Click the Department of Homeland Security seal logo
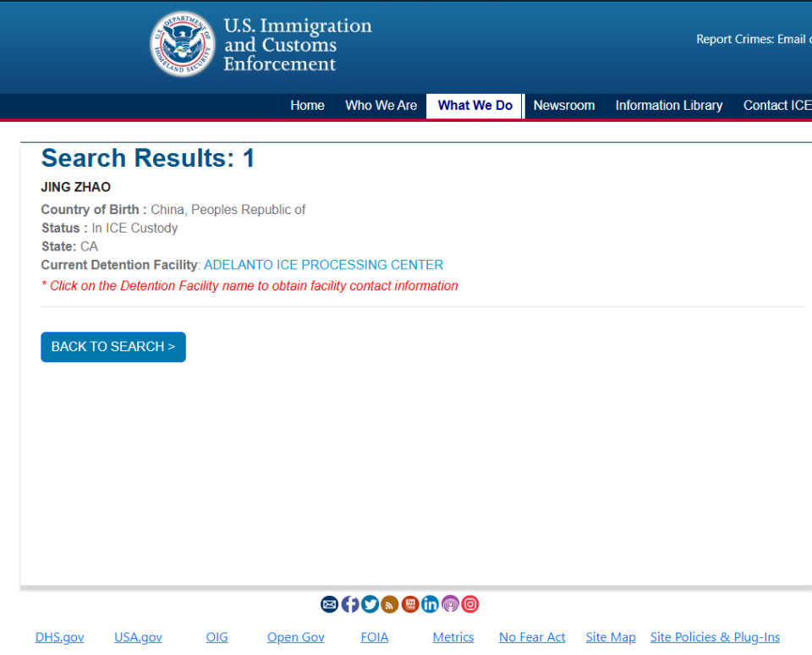This screenshot has width=812, height=655. point(183,44)
